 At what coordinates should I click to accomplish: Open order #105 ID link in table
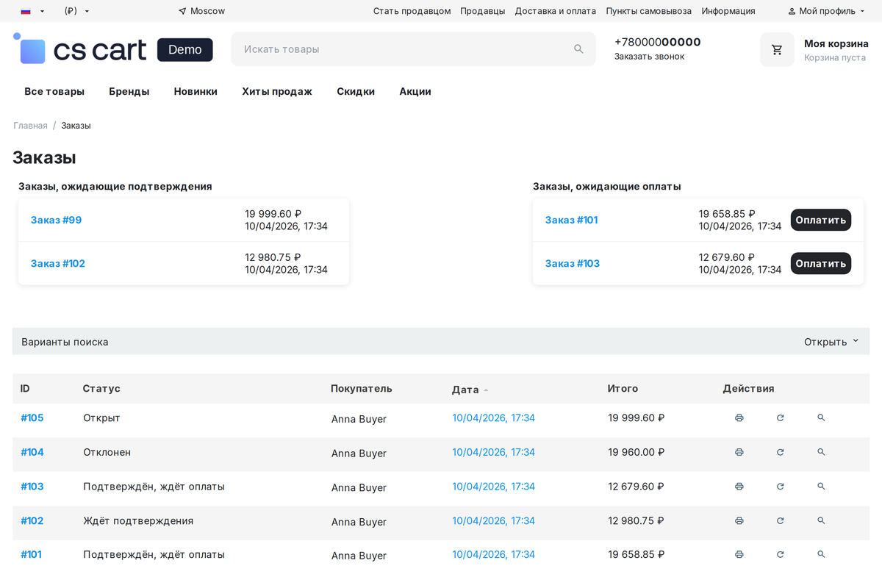click(32, 418)
